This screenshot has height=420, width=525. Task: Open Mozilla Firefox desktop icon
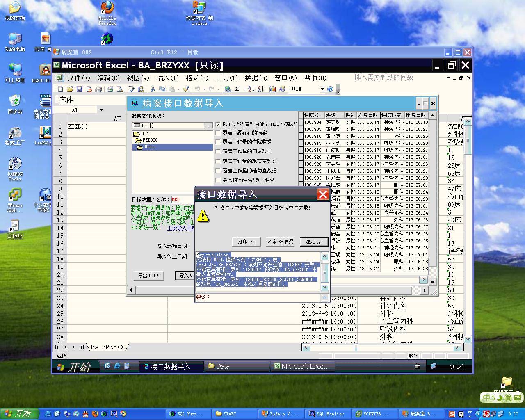(107, 13)
